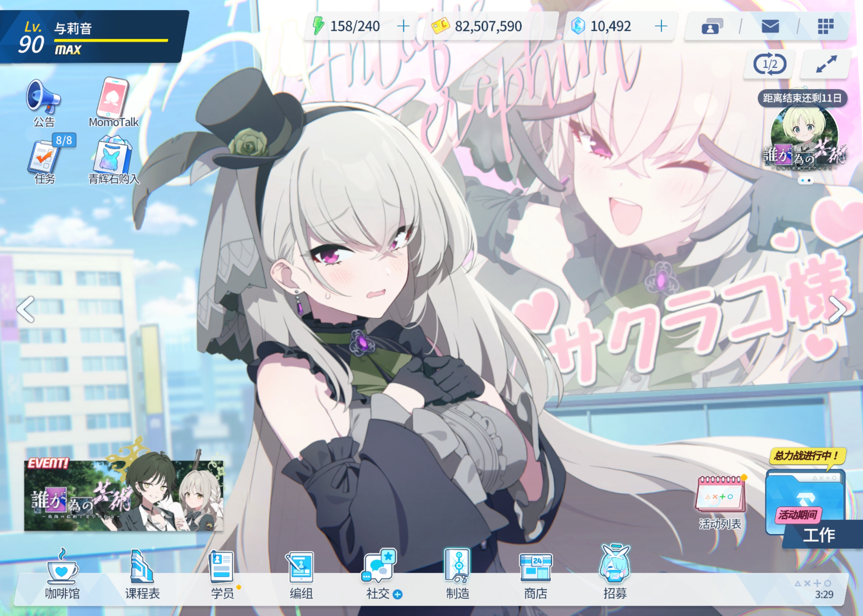Open 咖啡馆 in bottom menu

coord(62,575)
